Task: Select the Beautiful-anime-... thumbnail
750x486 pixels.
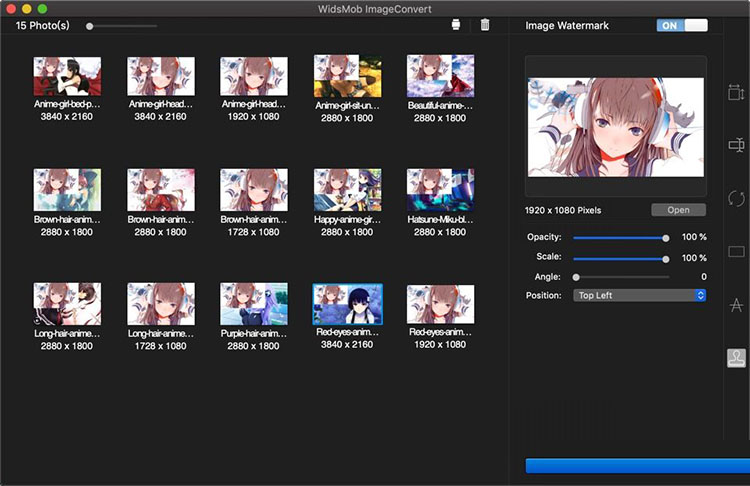Action: (x=441, y=76)
